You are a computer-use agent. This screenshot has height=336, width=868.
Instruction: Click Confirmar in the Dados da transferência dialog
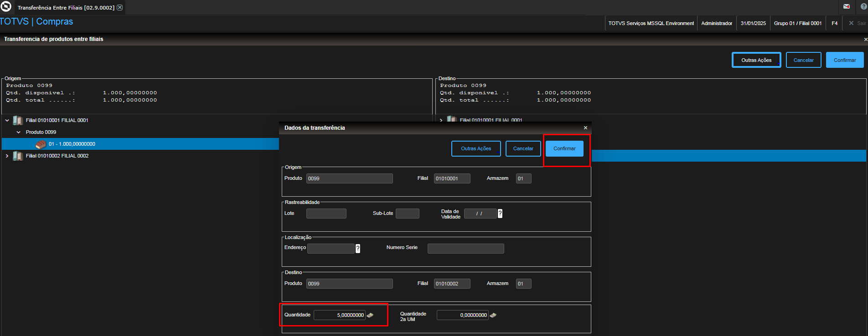click(x=564, y=148)
